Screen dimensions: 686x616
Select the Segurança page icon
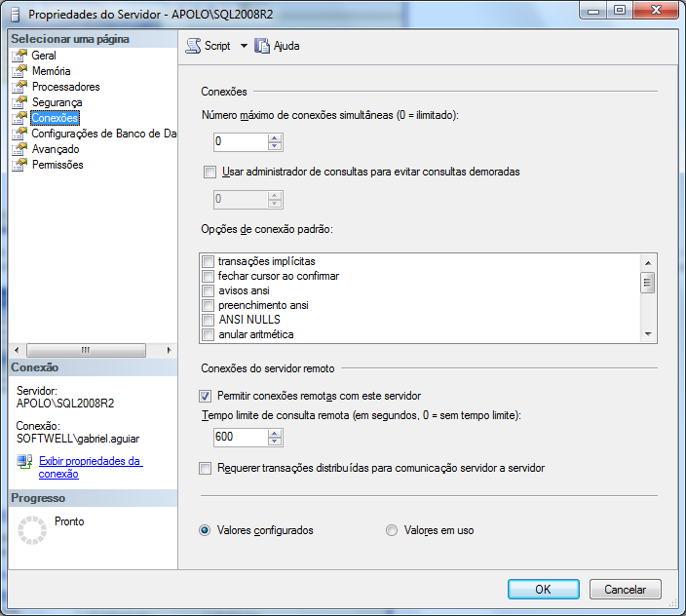pyautogui.click(x=19, y=102)
